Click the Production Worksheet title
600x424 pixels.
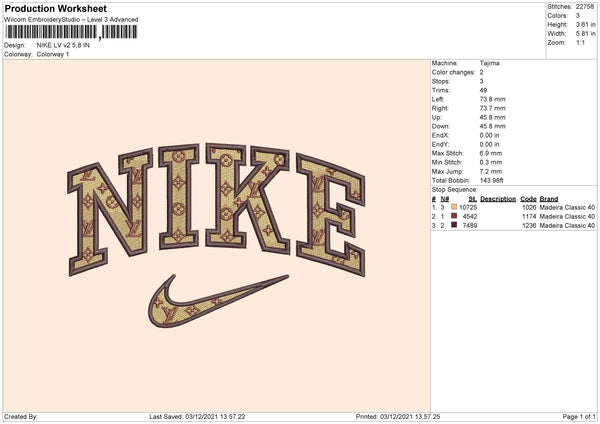point(55,8)
